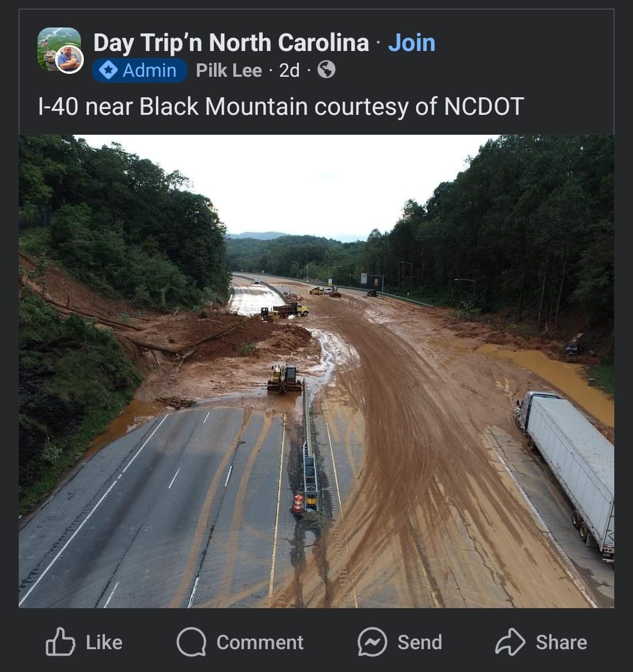Click the thumbs-up Like icon
The image size is (633, 672).
60,642
